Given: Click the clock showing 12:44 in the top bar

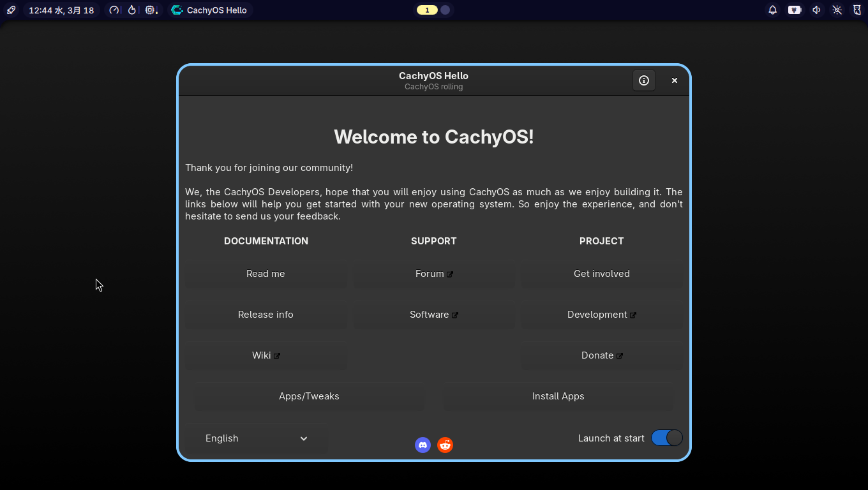Looking at the screenshot, I should (x=61, y=10).
